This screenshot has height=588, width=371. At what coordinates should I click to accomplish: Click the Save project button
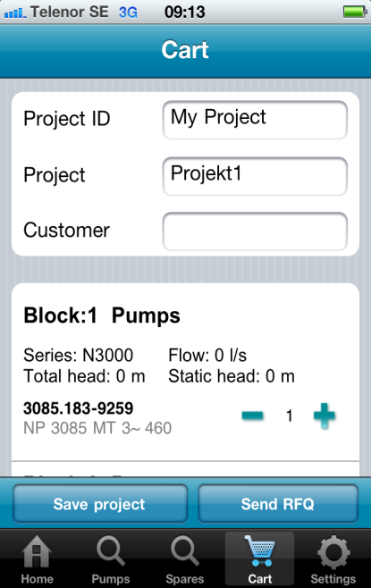pyautogui.click(x=100, y=504)
